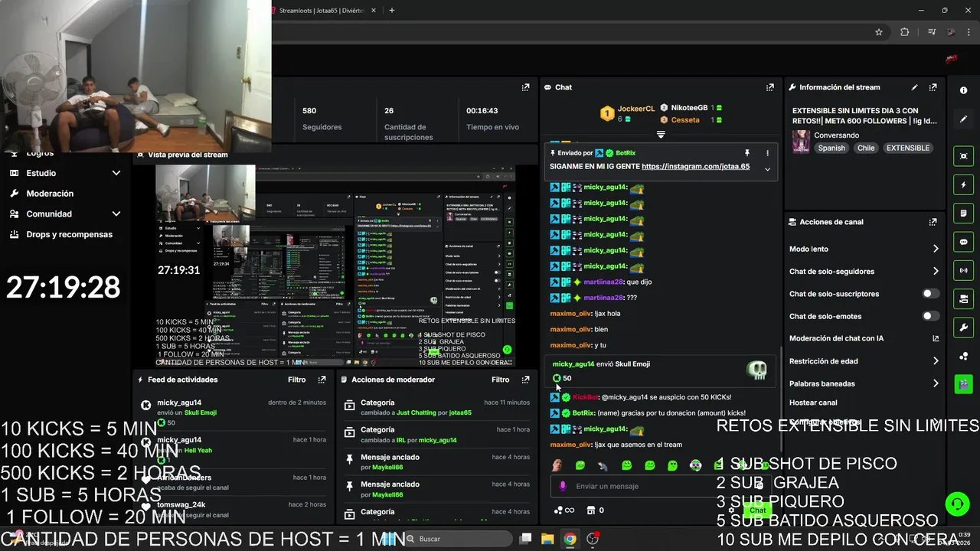Open File Explorer from taskbar
Image resolution: width=980 pixels, height=551 pixels.
point(547,539)
